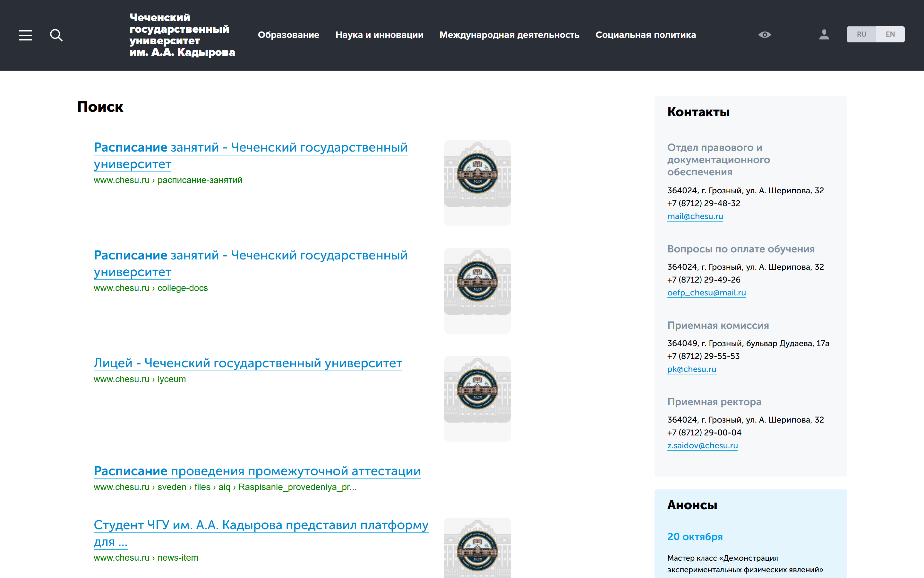924x578 pixels.
Task: Email mail@chesu.ru
Action: coord(695,216)
